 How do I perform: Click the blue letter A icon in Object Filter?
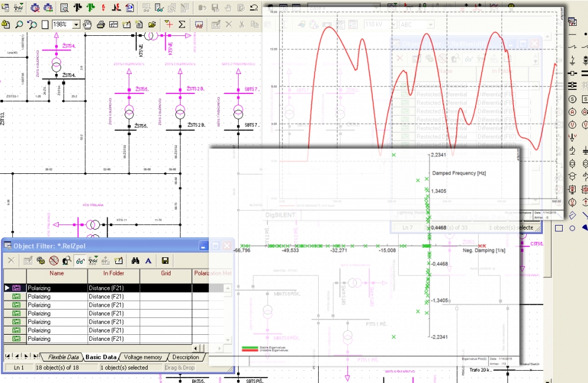(149, 261)
